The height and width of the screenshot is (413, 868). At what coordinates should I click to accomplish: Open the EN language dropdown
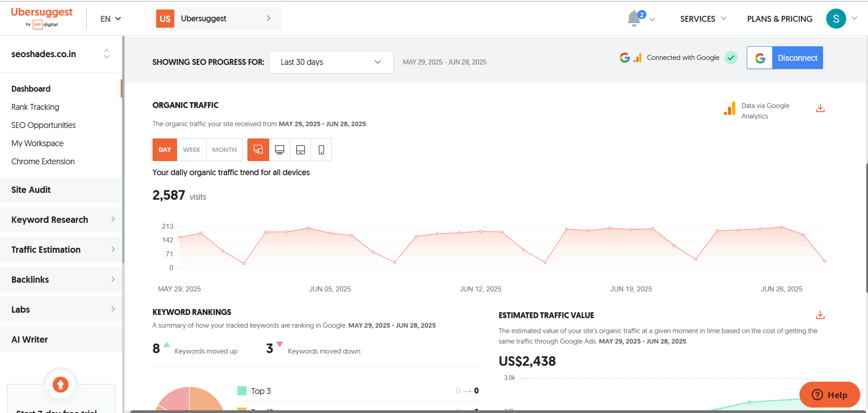click(x=111, y=19)
